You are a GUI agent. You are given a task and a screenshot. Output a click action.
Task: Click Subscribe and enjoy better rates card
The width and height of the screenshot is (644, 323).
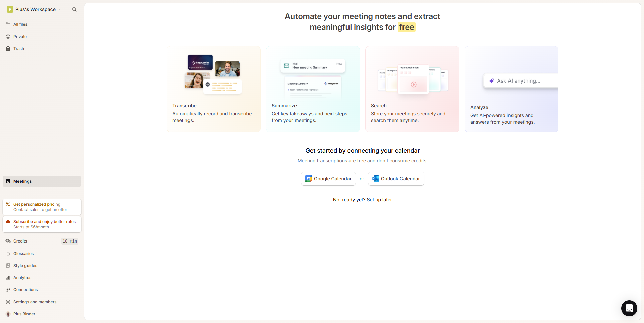pyautogui.click(x=42, y=224)
